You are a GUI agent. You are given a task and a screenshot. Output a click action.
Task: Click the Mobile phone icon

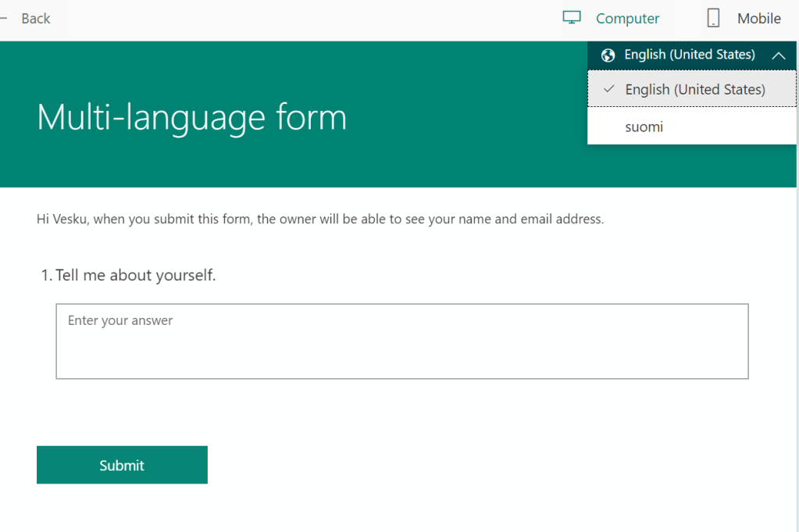coord(713,19)
